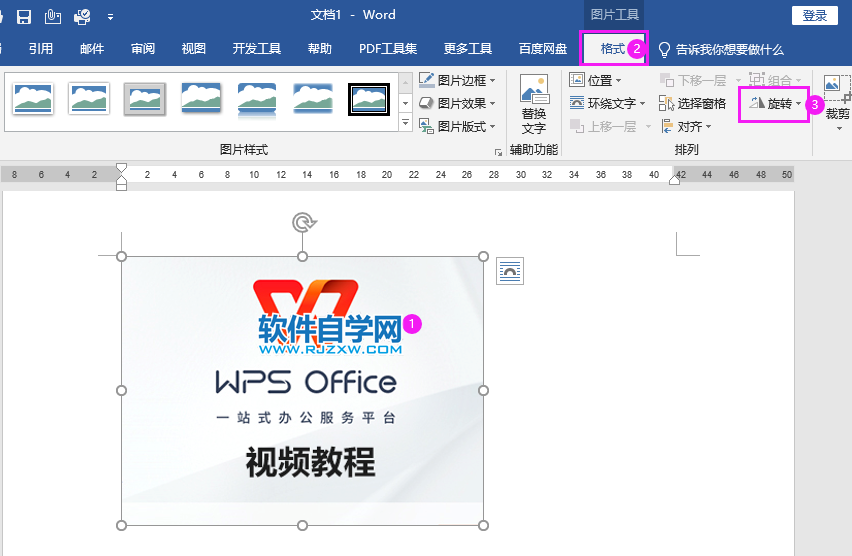Image resolution: width=852 pixels, height=556 pixels.
Task: Click the 登录 sign-in button
Action: pos(815,16)
